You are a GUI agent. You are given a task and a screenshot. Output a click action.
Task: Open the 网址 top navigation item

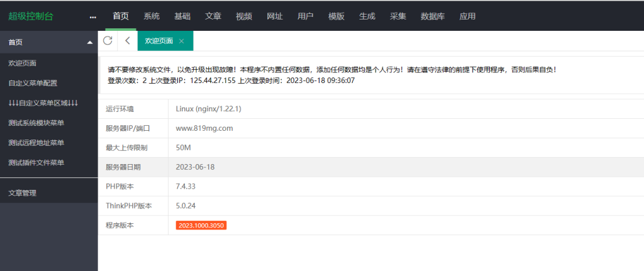click(275, 16)
